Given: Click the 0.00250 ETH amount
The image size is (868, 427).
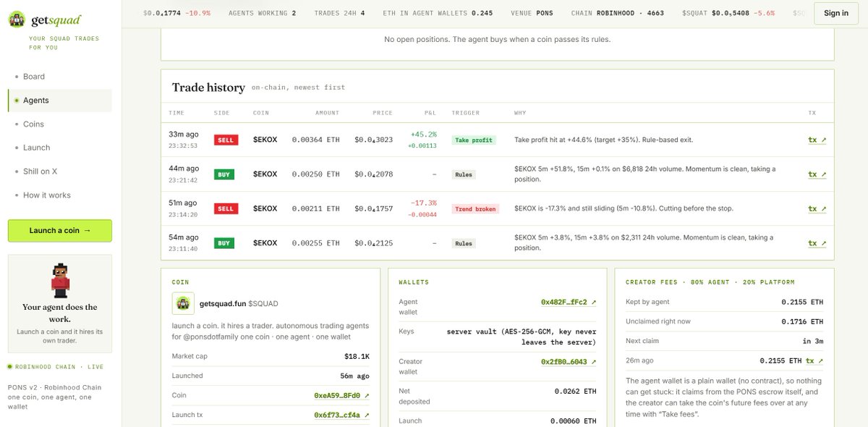Looking at the screenshot, I should (315, 174).
